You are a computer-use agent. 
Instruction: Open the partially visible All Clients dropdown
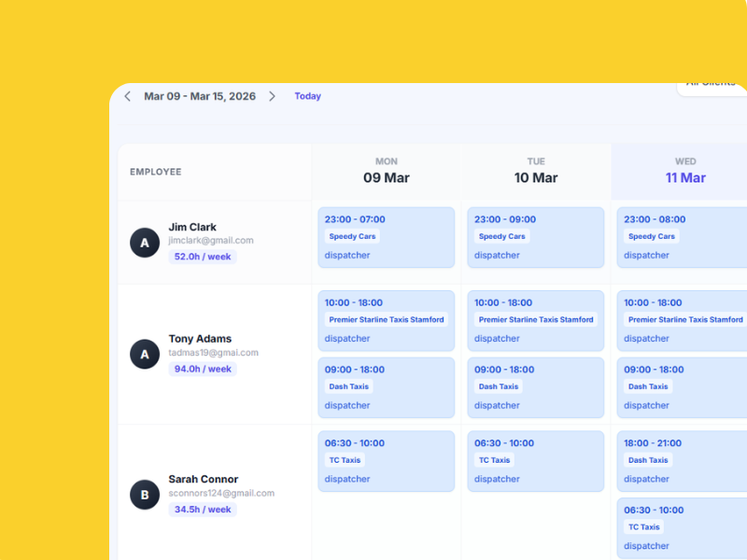712,88
